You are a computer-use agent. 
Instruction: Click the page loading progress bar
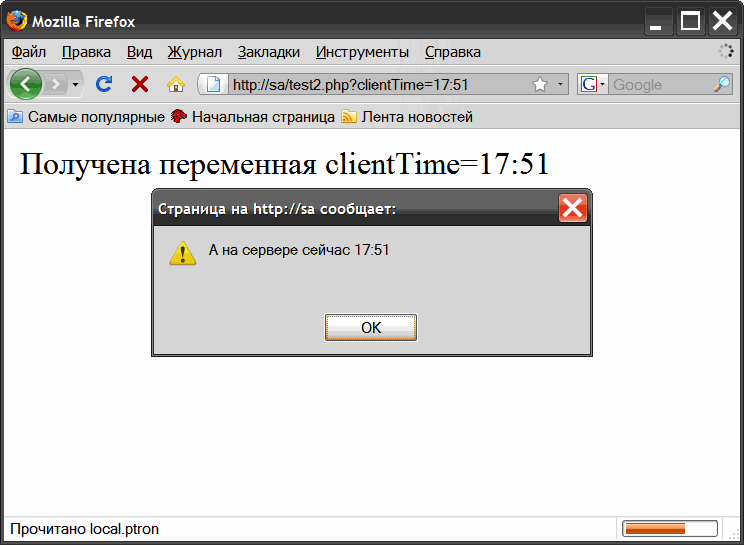(670, 528)
